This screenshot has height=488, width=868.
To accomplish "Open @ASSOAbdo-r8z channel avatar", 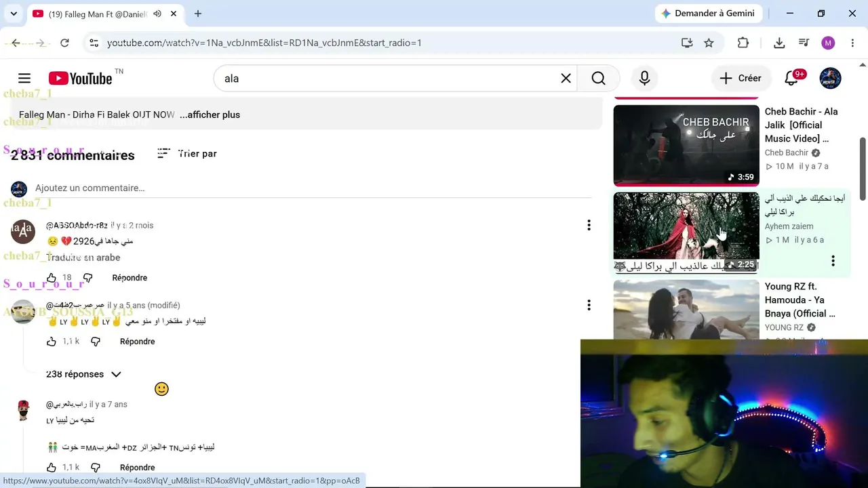I will coord(23,232).
